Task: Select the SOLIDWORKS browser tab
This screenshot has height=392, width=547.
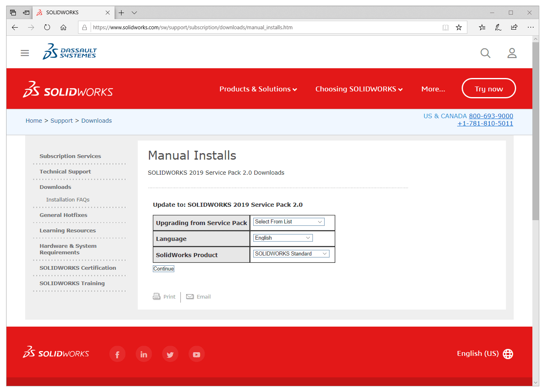Action: coord(73,13)
